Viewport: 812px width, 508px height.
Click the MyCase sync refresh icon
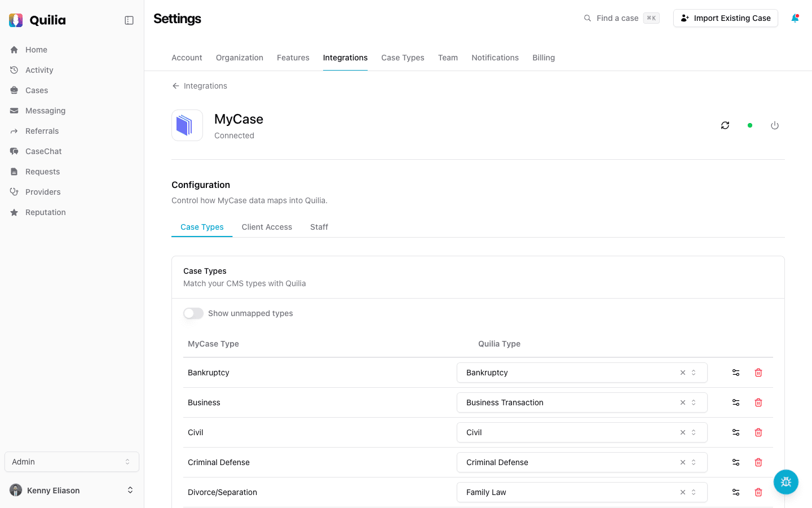coord(725,125)
